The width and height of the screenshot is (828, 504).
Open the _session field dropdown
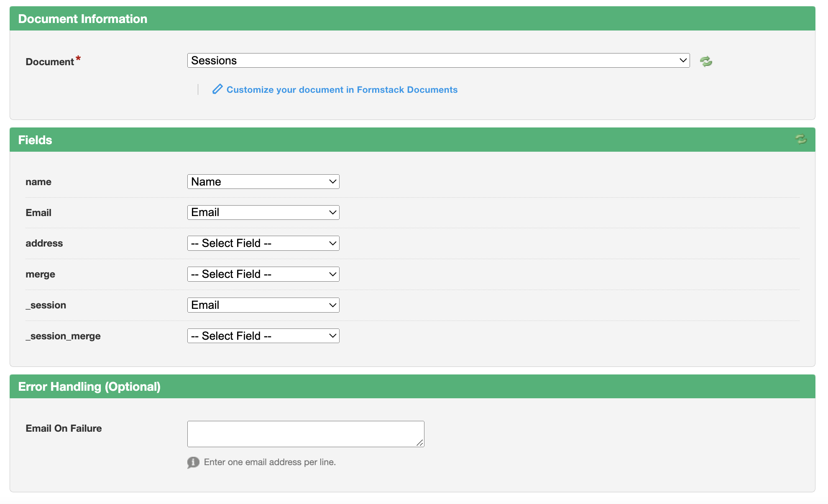tap(263, 305)
